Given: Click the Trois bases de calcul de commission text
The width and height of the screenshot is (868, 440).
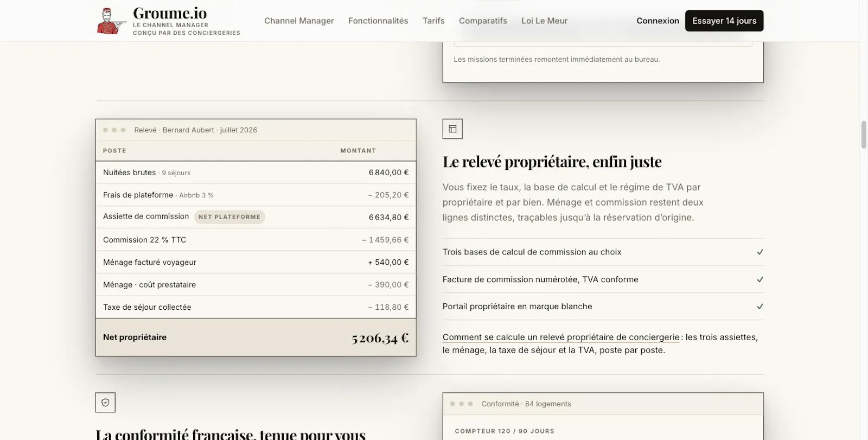Looking at the screenshot, I should tap(532, 252).
